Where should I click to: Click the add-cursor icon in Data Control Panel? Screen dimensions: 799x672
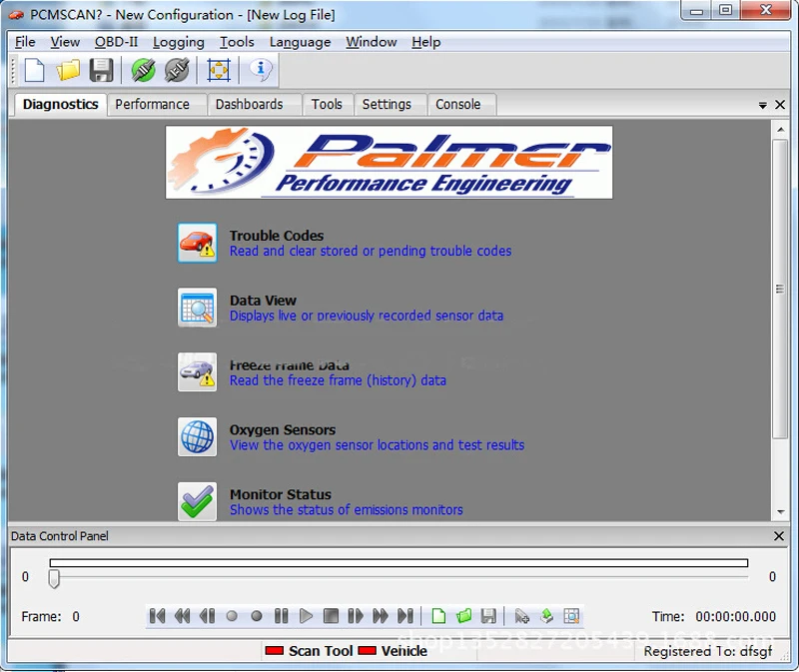pyautogui.click(x=521, y=616)
